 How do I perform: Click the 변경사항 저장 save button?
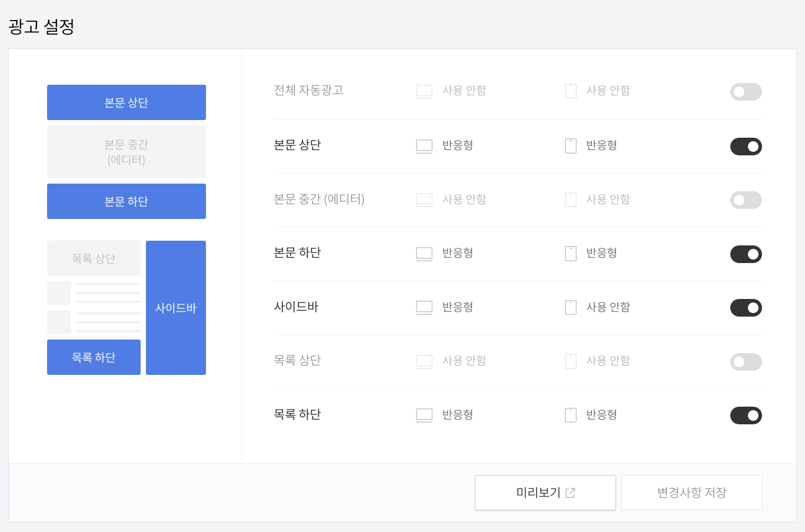point(692,493)
